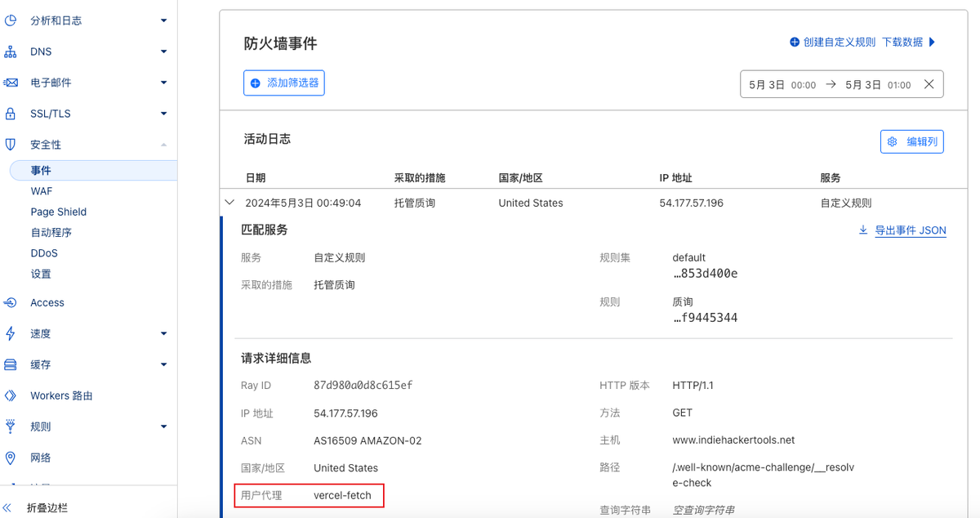
Task: Click the download icon next to export event JSON
Action: click(x=863, y=230)
